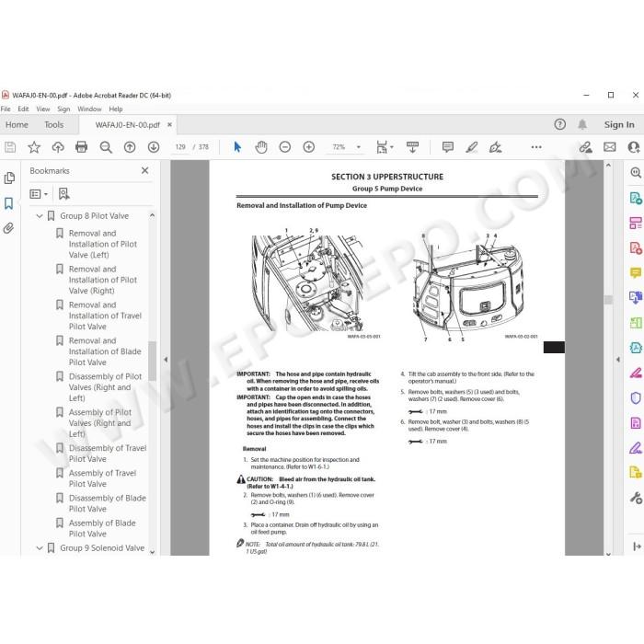This screenshot has height=644, width=644.
Task: Click the bookmarks panel scrollbar thumb
Action: click(x=152, y=361)
